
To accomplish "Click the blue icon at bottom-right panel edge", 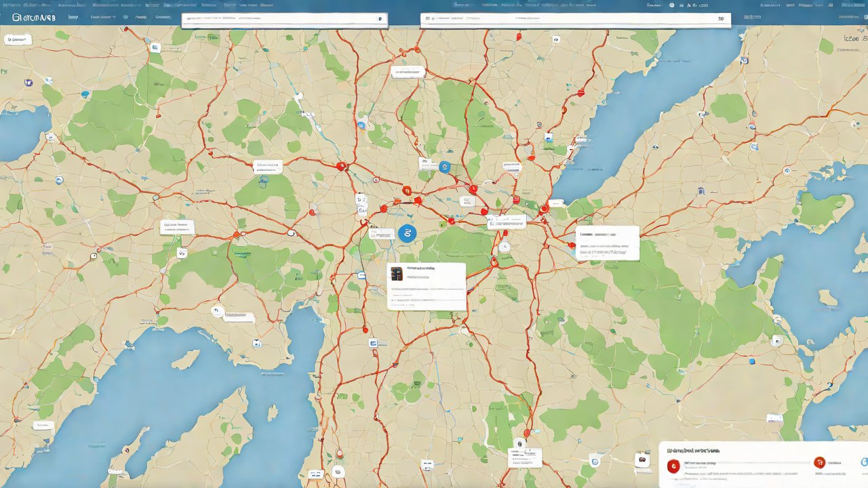I will pos(864,462).
